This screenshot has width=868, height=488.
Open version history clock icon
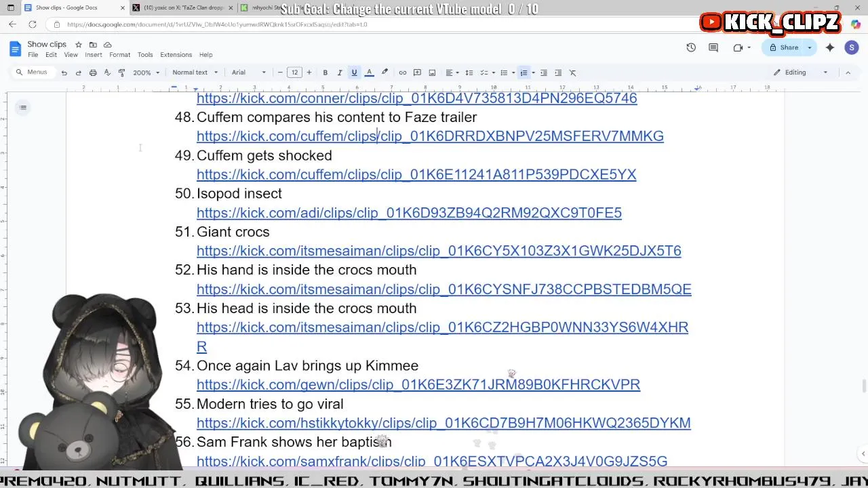691,47
